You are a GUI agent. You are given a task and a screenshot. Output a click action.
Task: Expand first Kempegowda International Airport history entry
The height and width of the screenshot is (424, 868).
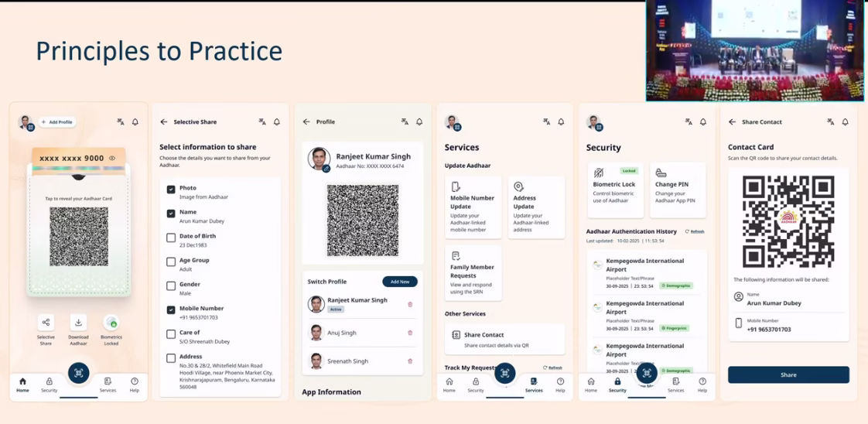click(646, 273)
